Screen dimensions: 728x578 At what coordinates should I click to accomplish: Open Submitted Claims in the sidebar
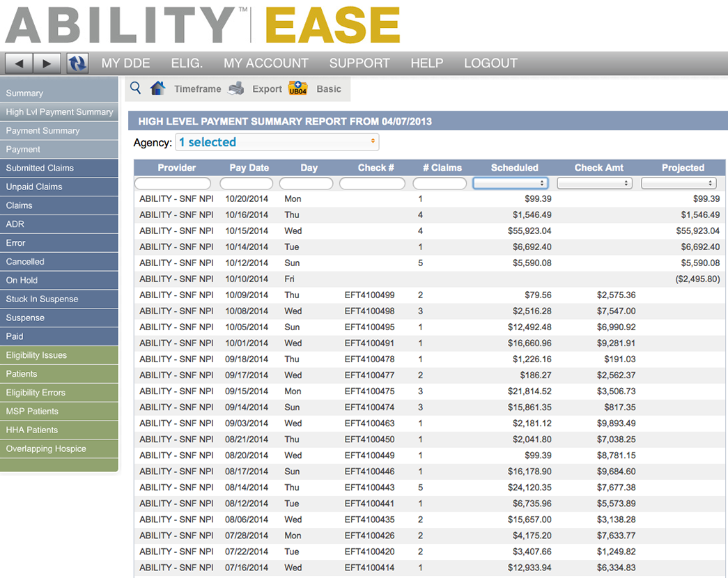[59, 168]
